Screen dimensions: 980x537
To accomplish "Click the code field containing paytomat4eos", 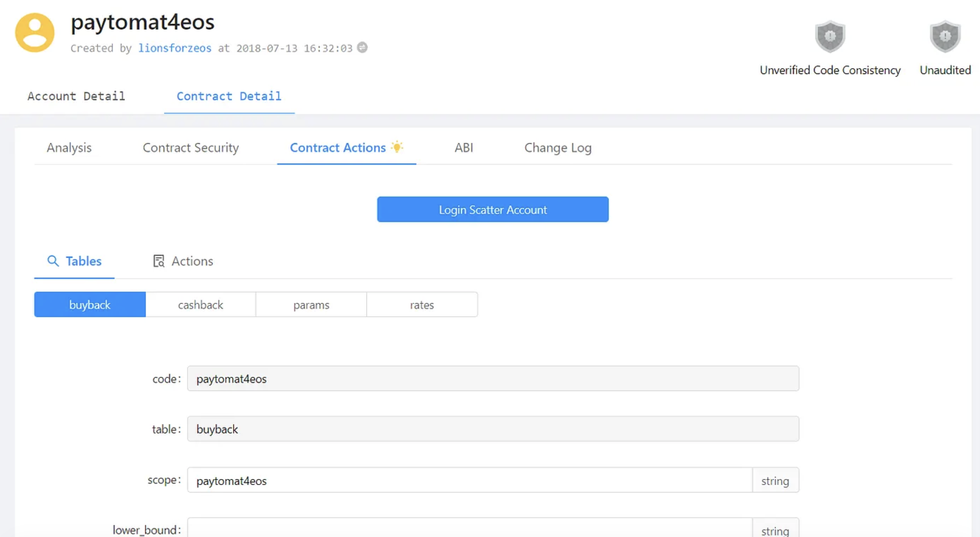I will point(493,379).
